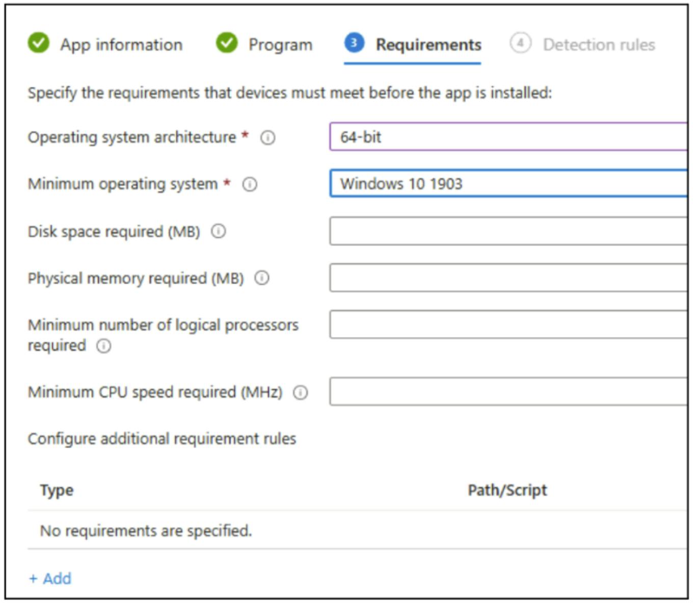700x605 pixels.
Task: Click info icon next to Minimum operating system
Action: [x=250, y=184]
